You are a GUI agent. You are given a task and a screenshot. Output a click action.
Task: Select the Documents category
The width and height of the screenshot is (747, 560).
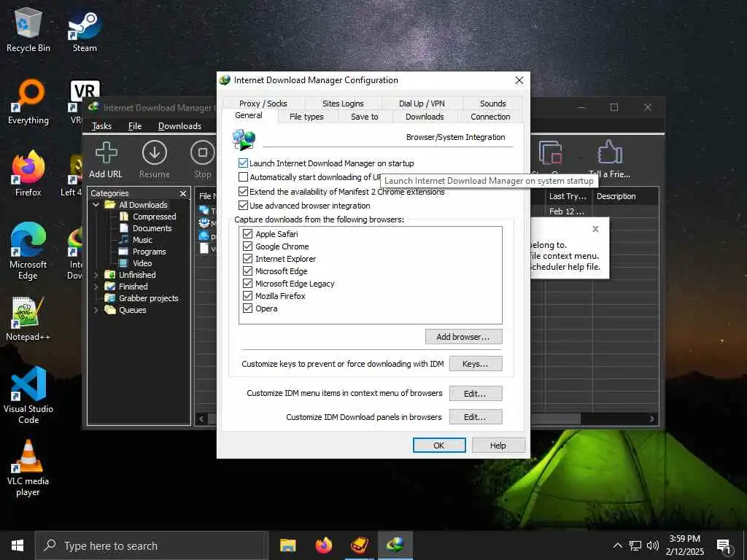tap(146, 228)
